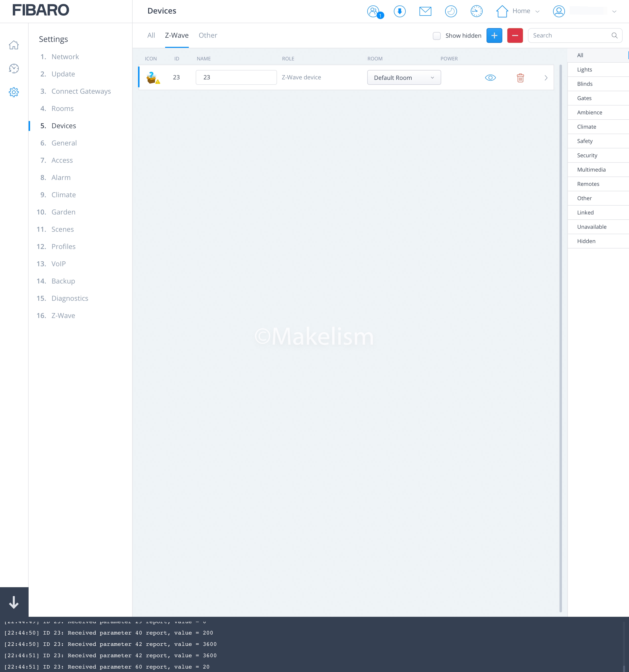Select the All devices tab
Viewport: 629px width, 672px height.
(151, 35)
